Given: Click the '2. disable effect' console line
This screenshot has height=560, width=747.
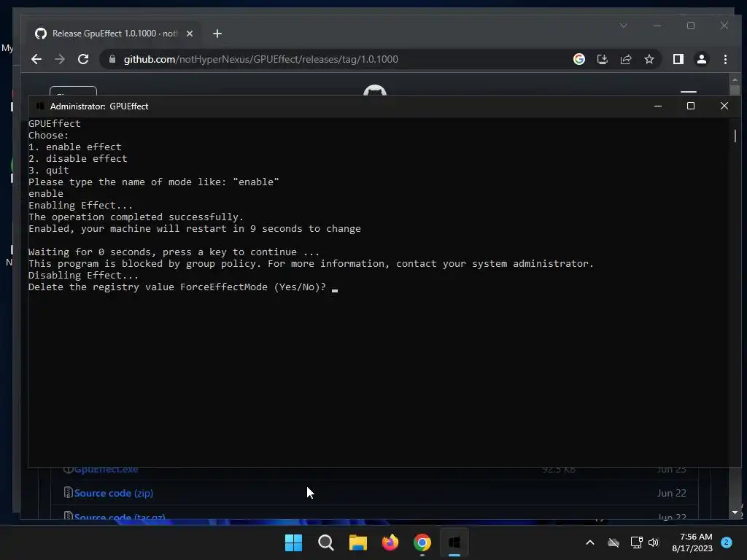Looking at the screenshot, I should [77, 158].
